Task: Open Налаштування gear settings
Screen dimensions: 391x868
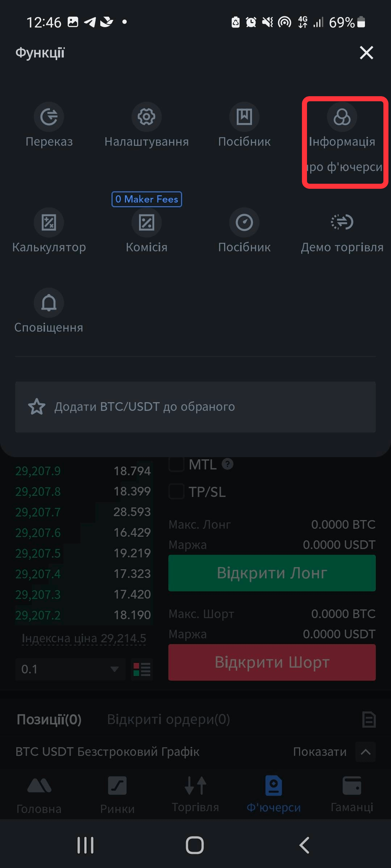Action: click(x=147, y=117)
